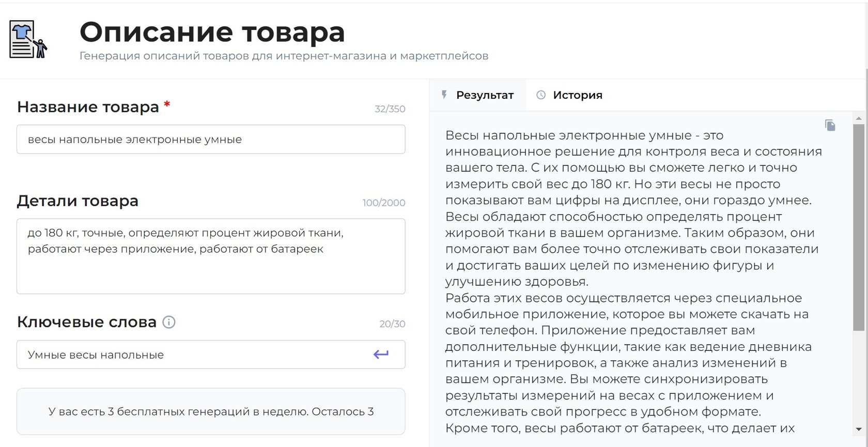Click the lightning icon beside Результат
The width and height of the screenshot is (868, 447).
(x=444, y=95)
